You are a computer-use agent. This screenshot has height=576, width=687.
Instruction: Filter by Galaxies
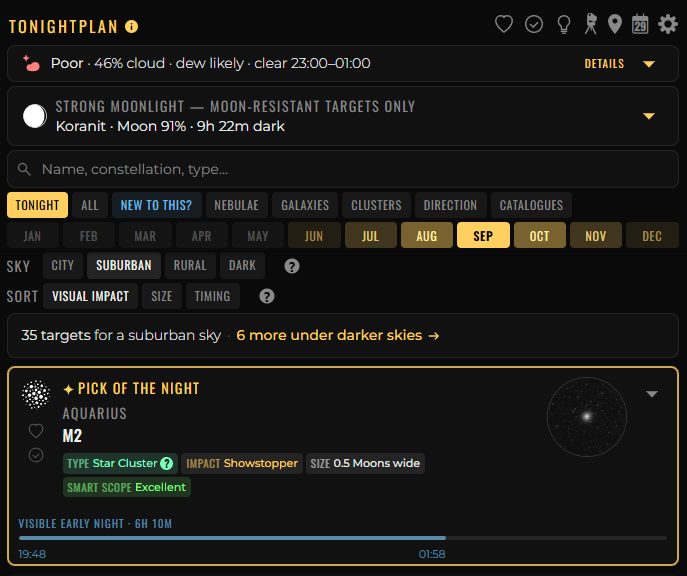[x=305, y=205]
